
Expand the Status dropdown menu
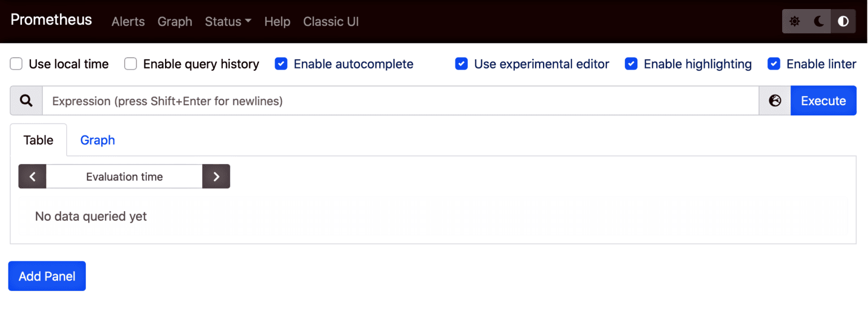228,22
